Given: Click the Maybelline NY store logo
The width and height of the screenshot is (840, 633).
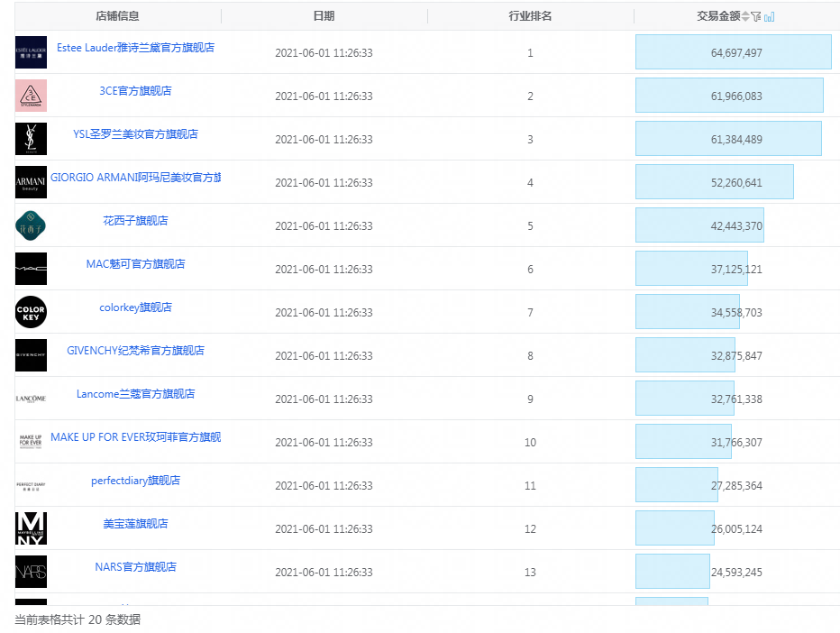Looking at the screenshot, I should pos(31,528).
